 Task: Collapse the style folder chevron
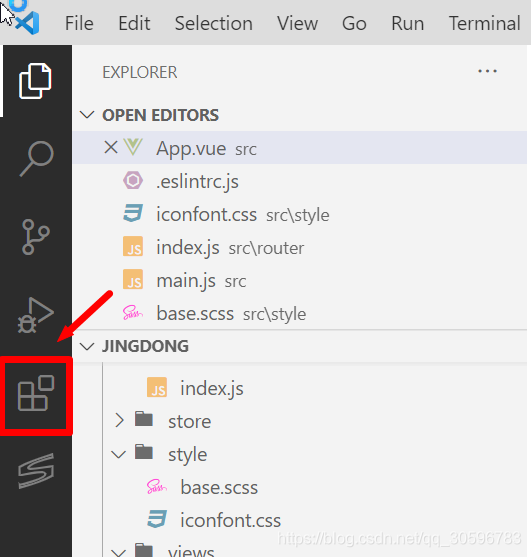point(118,454)
